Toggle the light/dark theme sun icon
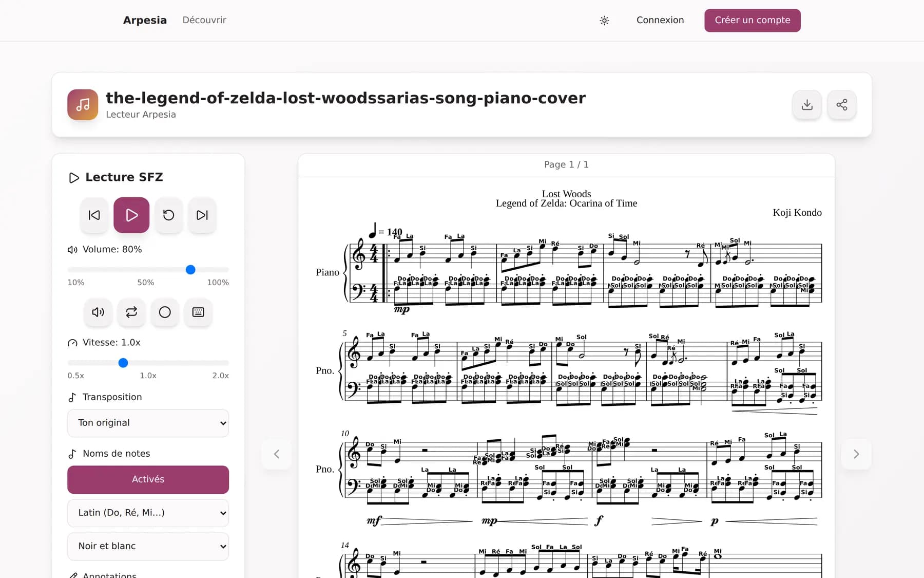The image size is (924, 578). pyautogui.click(x=604, y=21)
